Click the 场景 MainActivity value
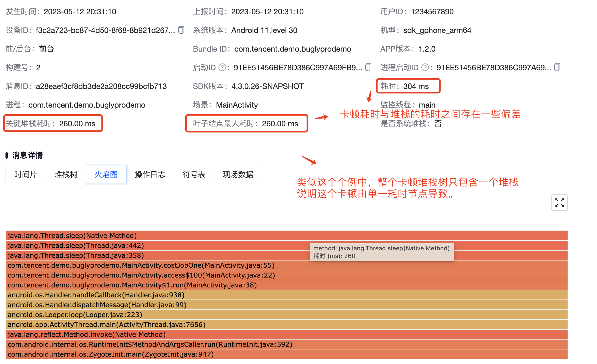Viewport: 597px width, 364px height. (237, 105)
